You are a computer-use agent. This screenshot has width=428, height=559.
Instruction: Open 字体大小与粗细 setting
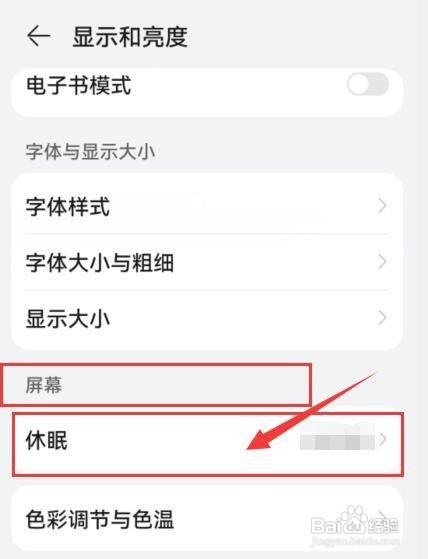pyautogui.click(x=207, y=262)
